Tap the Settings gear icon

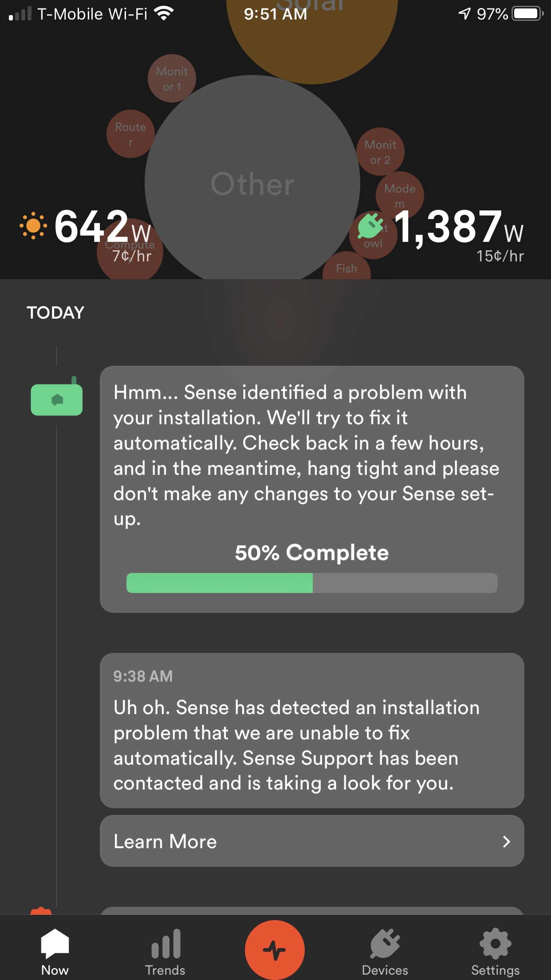click(x=495, y=944)
